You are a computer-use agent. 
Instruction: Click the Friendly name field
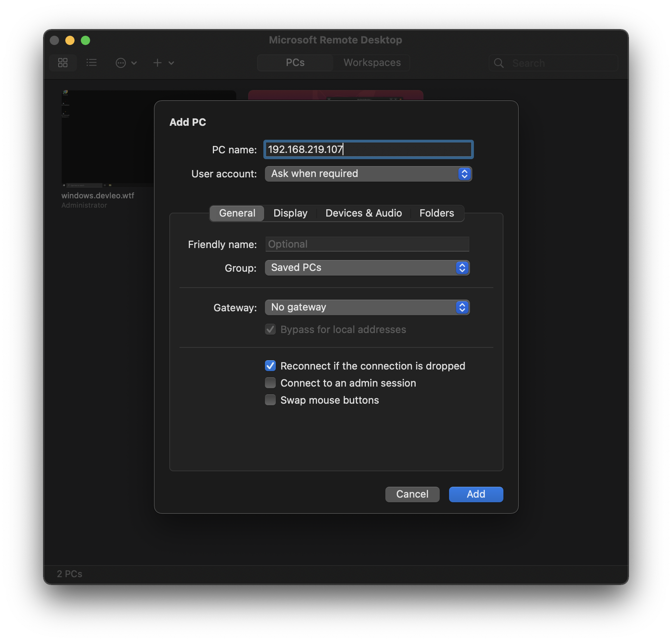point(367,244)
